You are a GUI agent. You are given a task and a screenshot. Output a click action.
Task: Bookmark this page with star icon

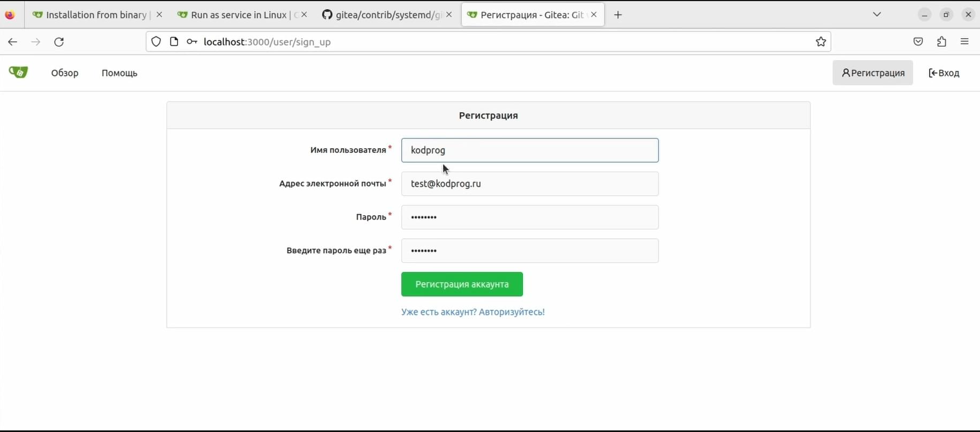click(x=821, y=42)
